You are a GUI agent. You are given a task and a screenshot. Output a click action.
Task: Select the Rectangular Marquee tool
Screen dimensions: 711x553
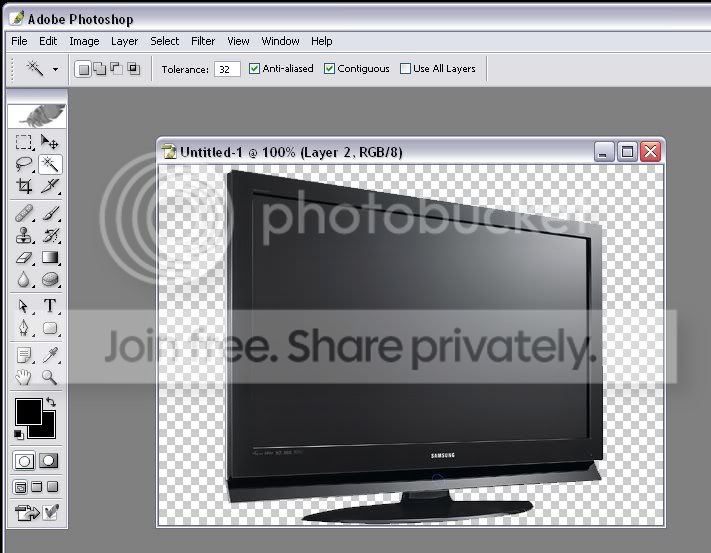(24, 142)
